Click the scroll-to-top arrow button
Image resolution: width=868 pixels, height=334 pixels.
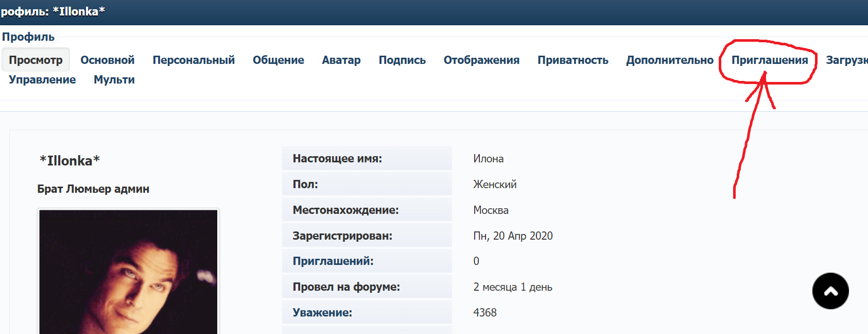pos(830,291)
